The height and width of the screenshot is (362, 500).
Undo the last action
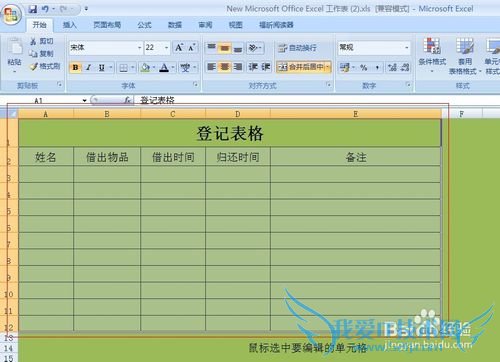click(46, 9)
